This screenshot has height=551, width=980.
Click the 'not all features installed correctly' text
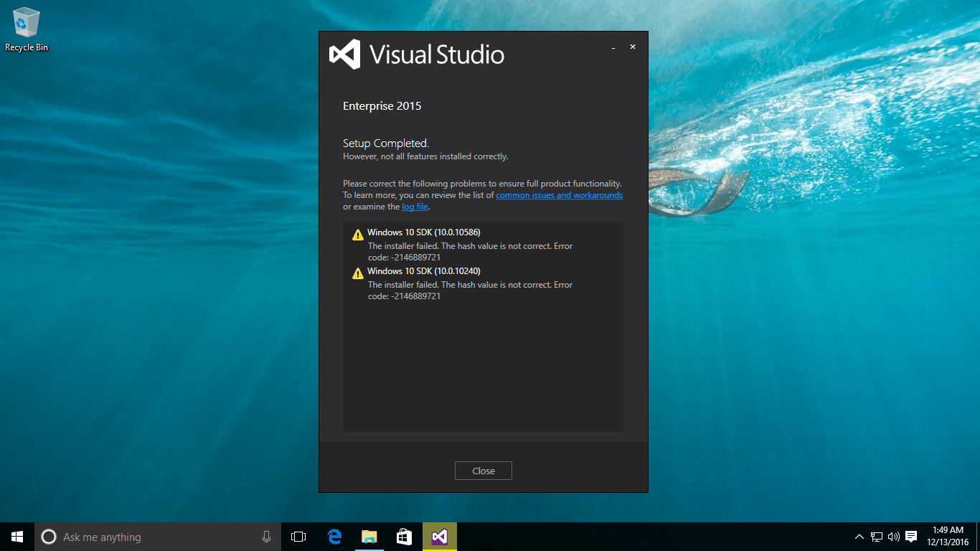tap(425, 156)
